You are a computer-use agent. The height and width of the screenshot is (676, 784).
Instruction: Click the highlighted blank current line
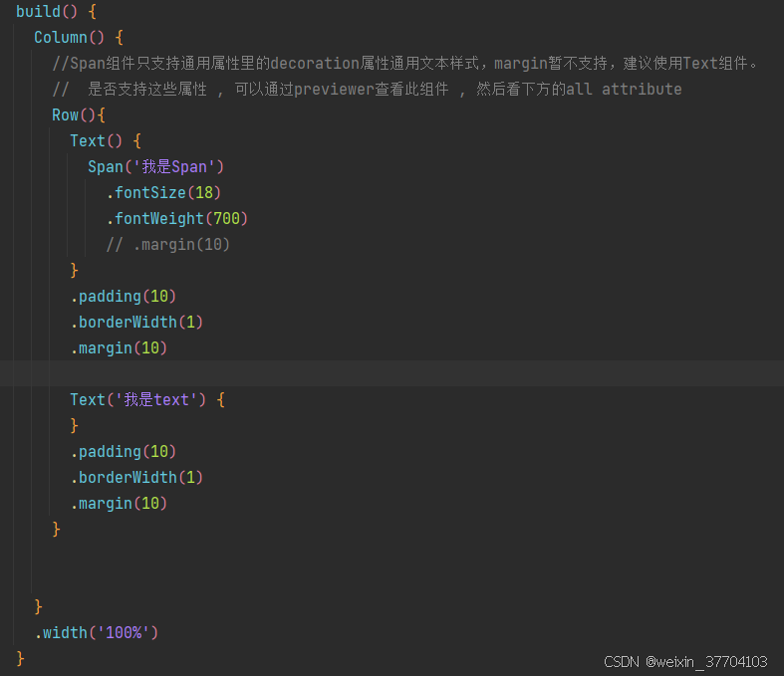tap(392, 373)
